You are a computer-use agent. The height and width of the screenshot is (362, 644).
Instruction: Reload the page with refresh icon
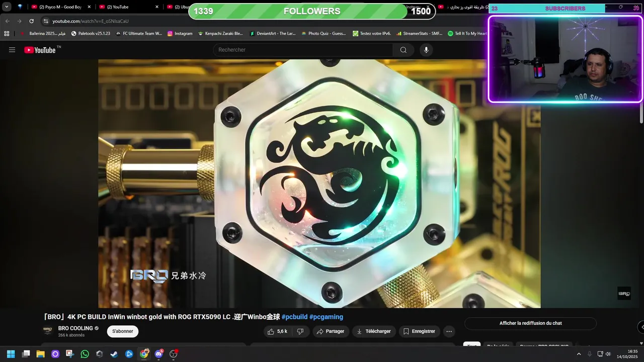[x=32, y=21]
